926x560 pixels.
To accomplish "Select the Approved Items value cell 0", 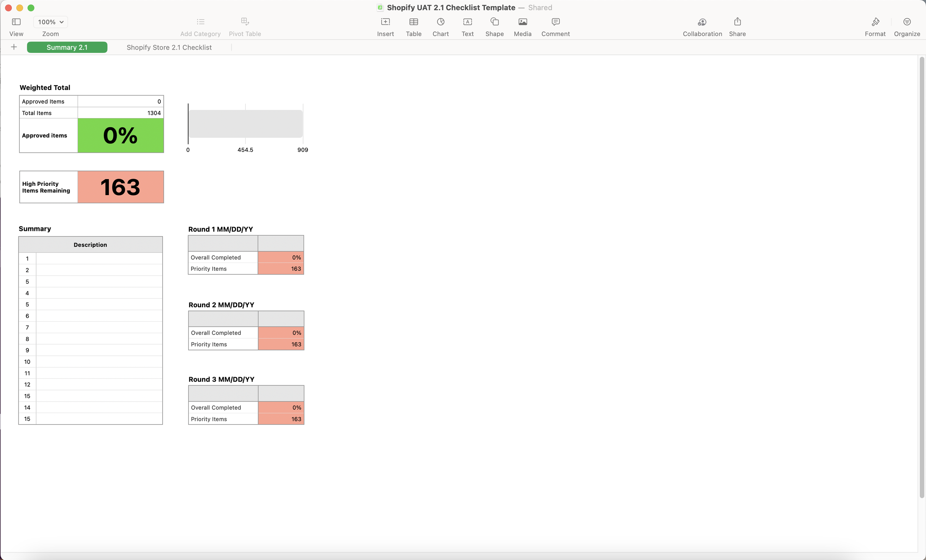I will click(x=121, y=101).
